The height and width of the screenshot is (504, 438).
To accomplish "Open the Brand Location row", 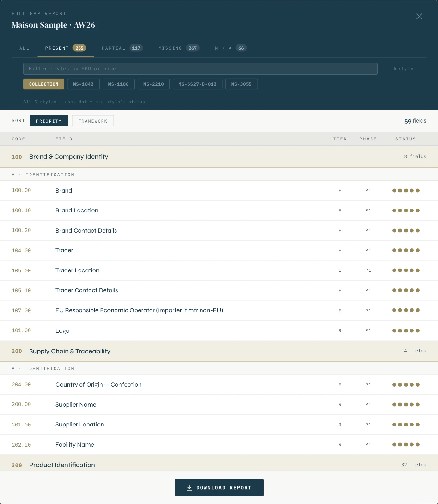I will click(219, 210).
